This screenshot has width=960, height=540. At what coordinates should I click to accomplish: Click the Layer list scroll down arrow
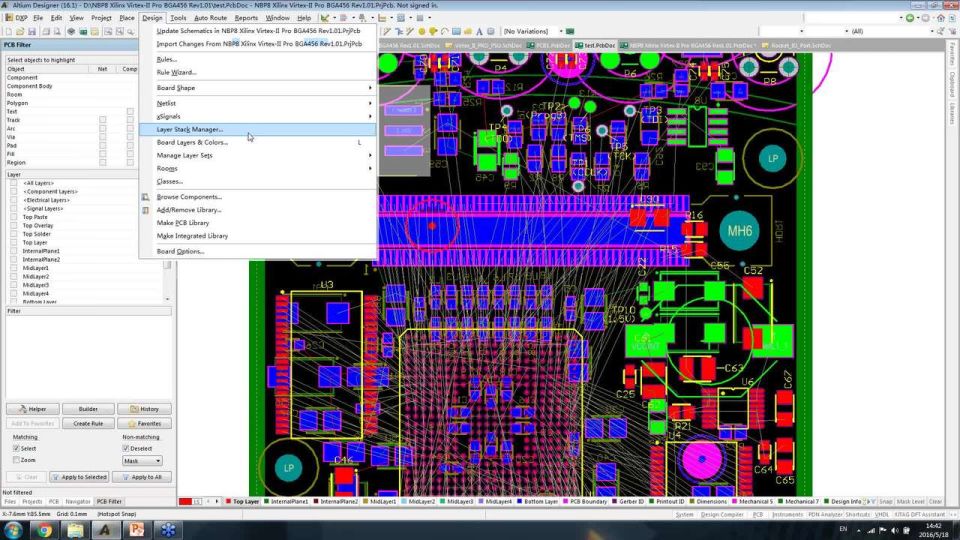(168, 299)
